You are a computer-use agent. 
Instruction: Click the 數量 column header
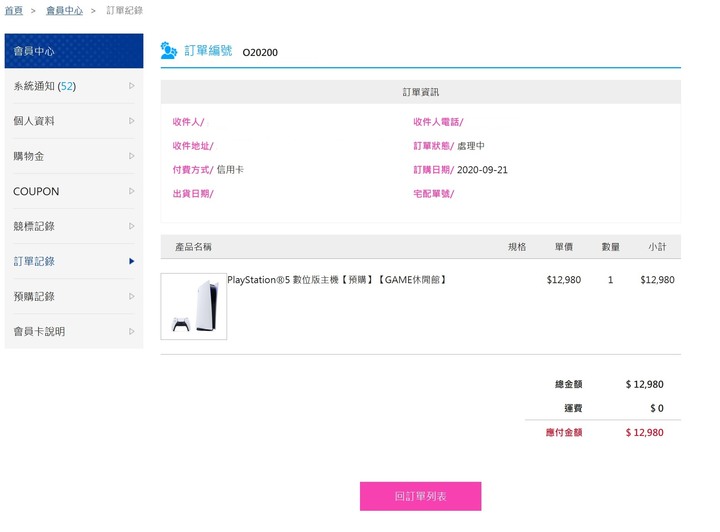611,247
